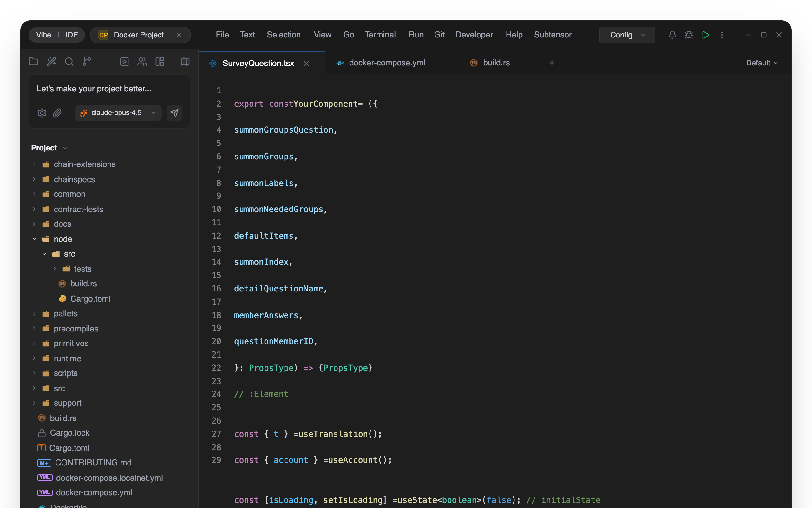The height and width of the screenshot is (508, 812).
Task: Open the claude-opus-4.5 model dropdown
Action: pos(118,113)
